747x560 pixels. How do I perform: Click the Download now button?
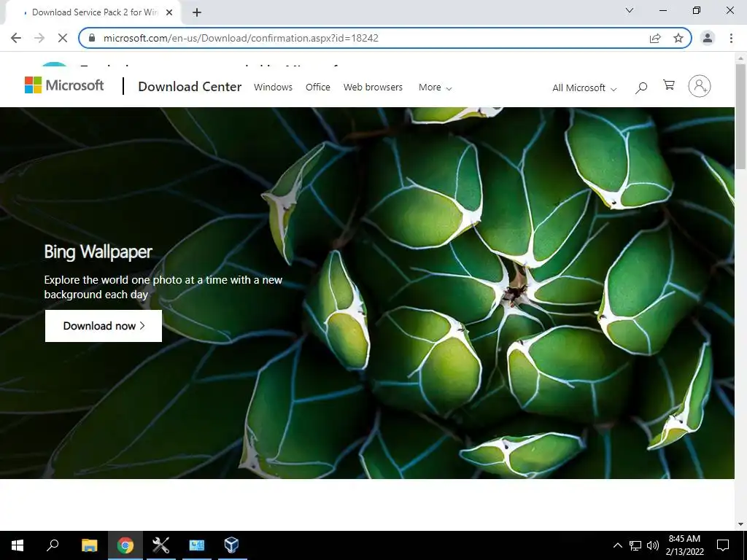(104, 326)
